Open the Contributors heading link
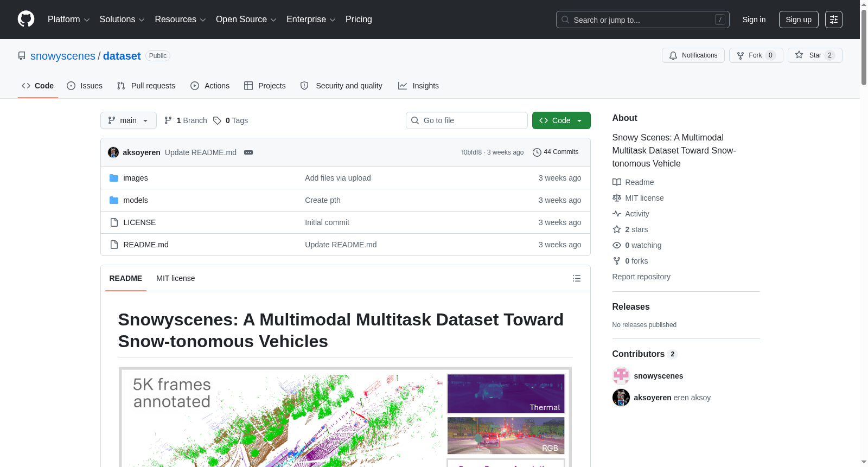 (644, 354)
